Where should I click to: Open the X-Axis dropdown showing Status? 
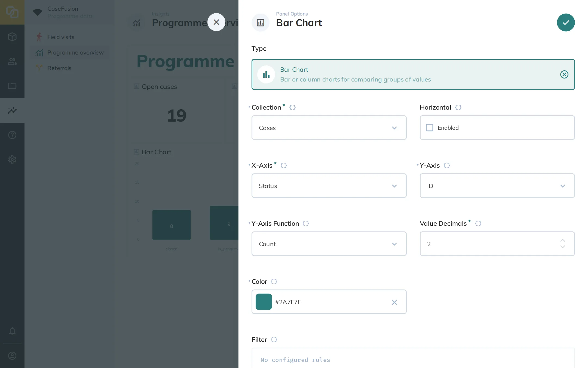[x=329, y=186]
